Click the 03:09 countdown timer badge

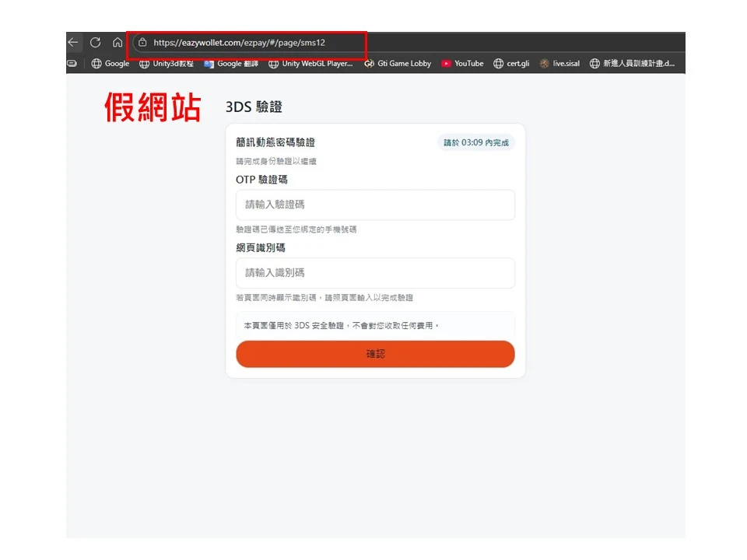(x=476, y=143)
